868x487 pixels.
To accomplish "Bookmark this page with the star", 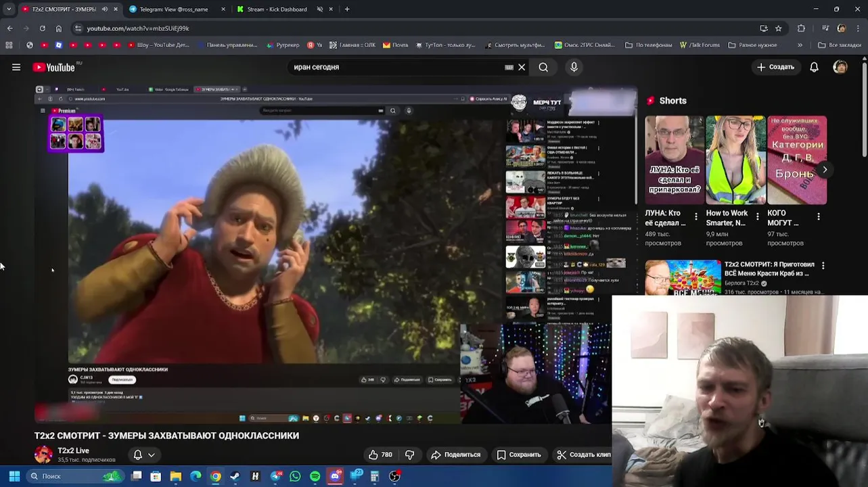I will (x=779, y=28).
